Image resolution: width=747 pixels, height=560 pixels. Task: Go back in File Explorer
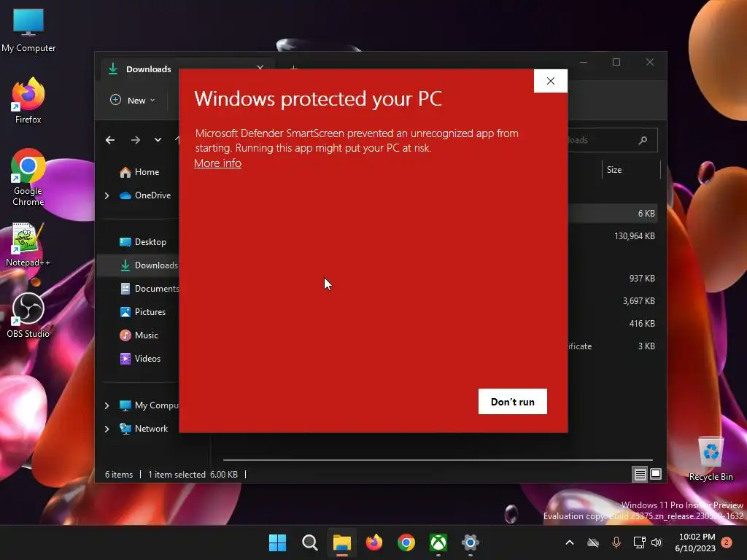tap(110, 140)
